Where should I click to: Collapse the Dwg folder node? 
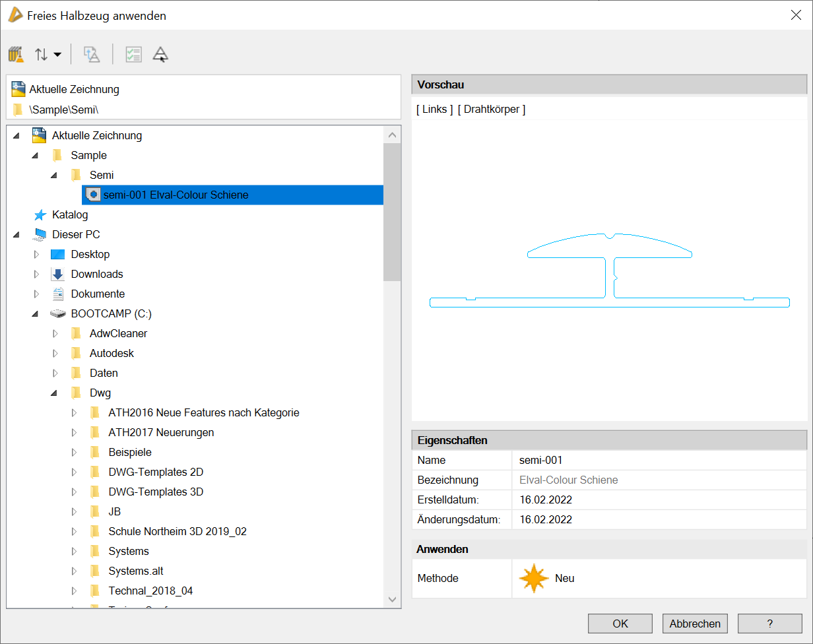(55, 393)
